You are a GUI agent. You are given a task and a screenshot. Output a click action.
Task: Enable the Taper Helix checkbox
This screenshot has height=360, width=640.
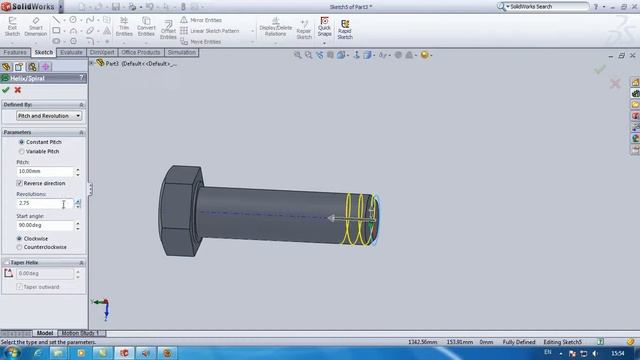(x=6, y=262)
